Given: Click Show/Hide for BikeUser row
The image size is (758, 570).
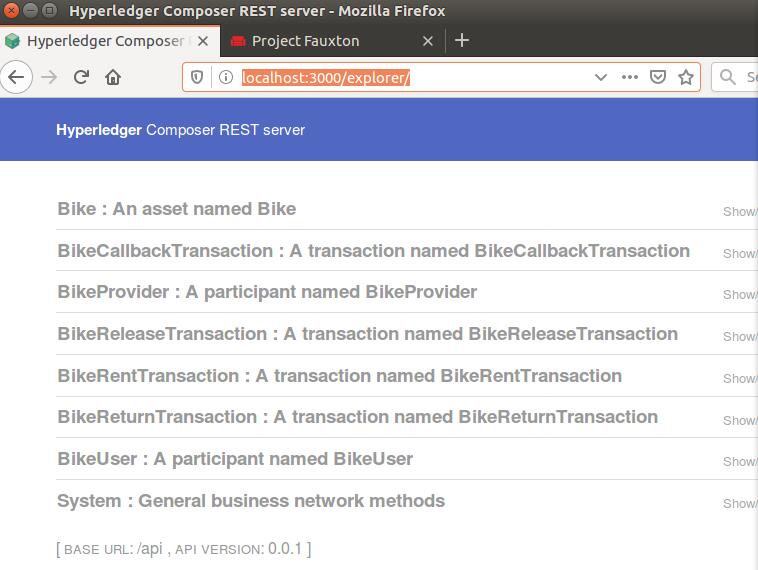Looking at the screenshot, I should [x=740, y=462].
